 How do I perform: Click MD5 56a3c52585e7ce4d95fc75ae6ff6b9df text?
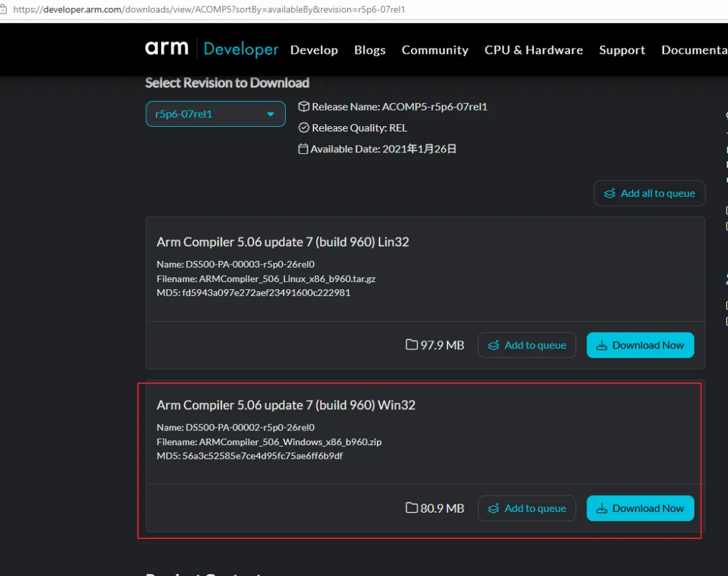point(250,456)
